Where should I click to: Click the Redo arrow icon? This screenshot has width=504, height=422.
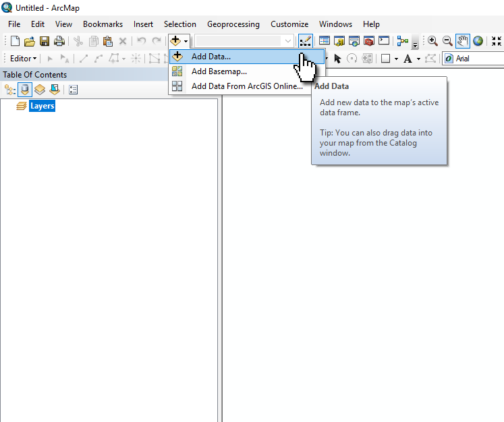pos(157,41)
